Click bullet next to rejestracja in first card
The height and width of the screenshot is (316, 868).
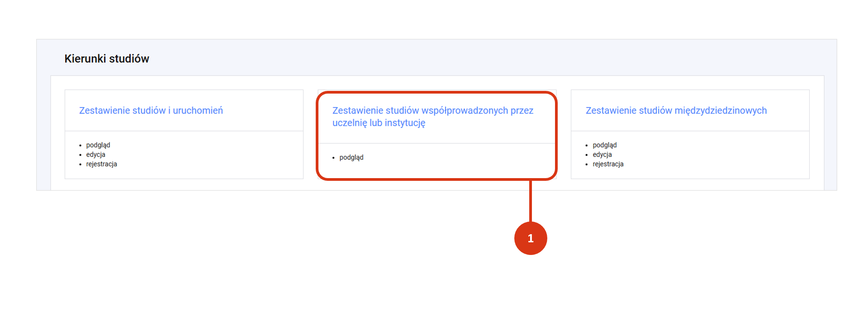pos(81,165)
